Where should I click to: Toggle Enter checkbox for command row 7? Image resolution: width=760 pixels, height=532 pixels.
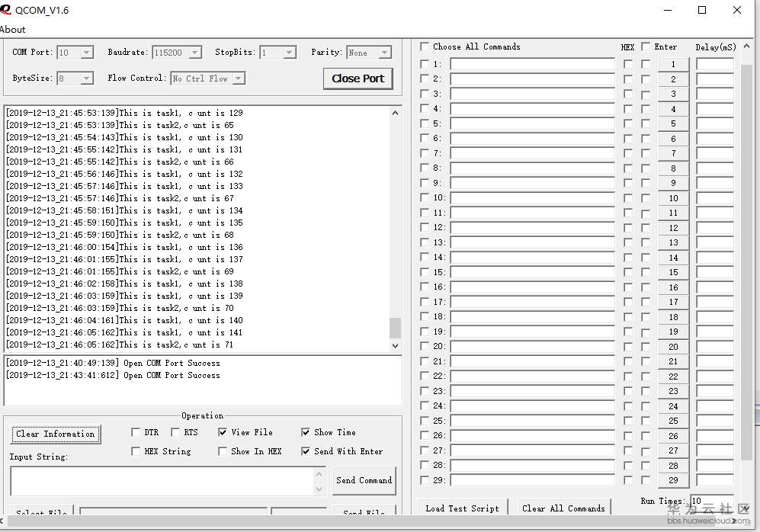(646, 154)
